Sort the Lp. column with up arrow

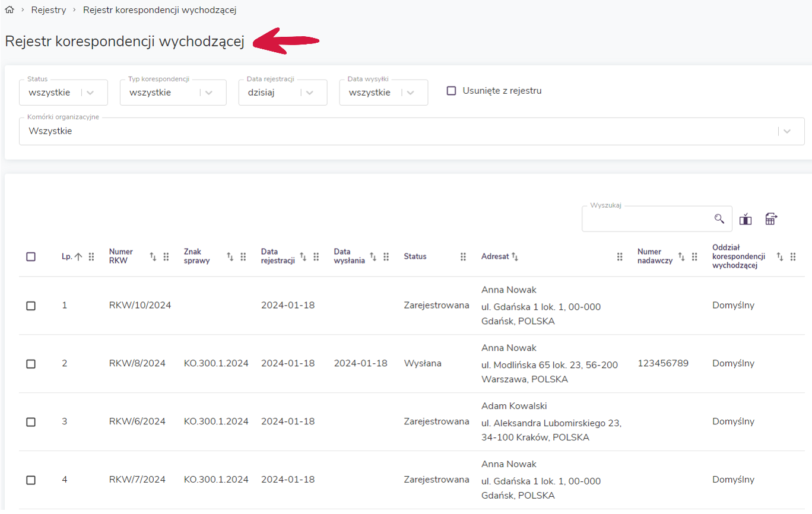coord(78,256)
